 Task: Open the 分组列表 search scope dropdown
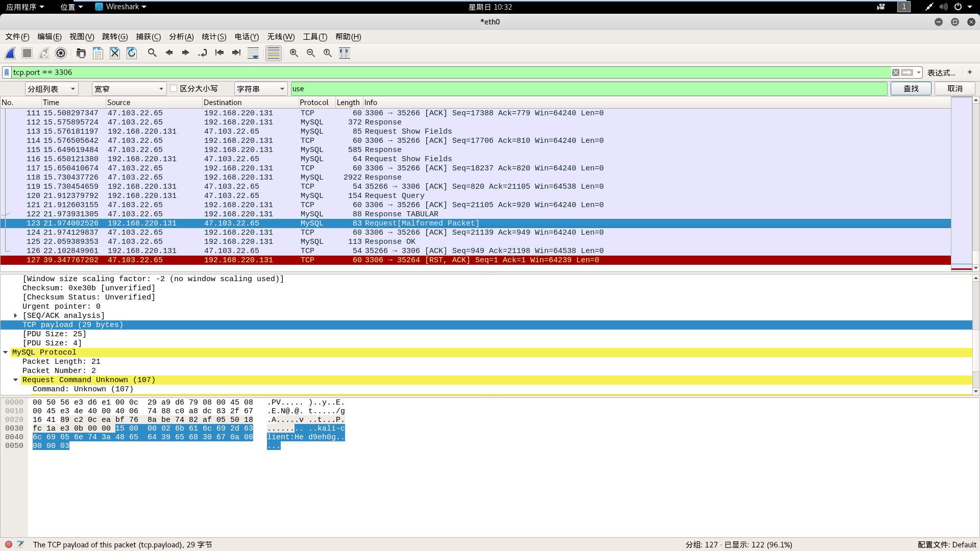pyautogui.click(x=52, y=89)
